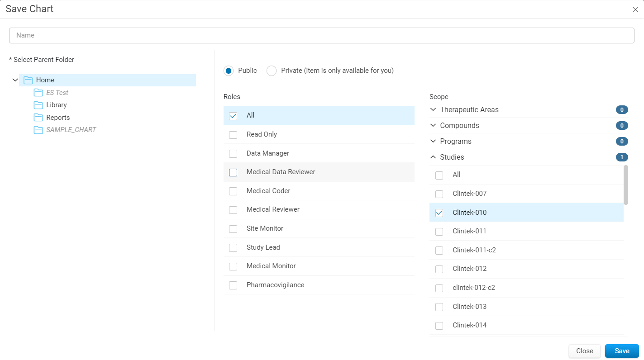Uncheck the Clintek-010 study checkbox
The image size is (644, 360).
439,213
